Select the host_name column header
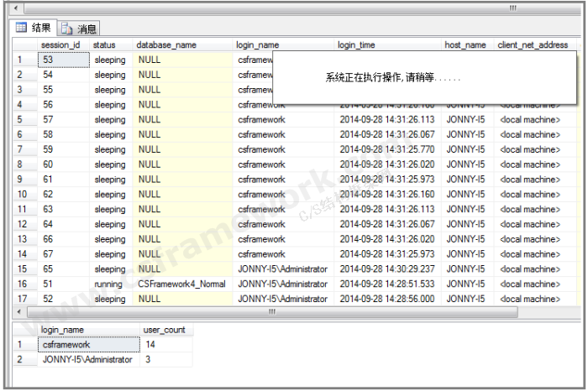The width and height of the screenshot is (588, 391). tap(465, 44)
